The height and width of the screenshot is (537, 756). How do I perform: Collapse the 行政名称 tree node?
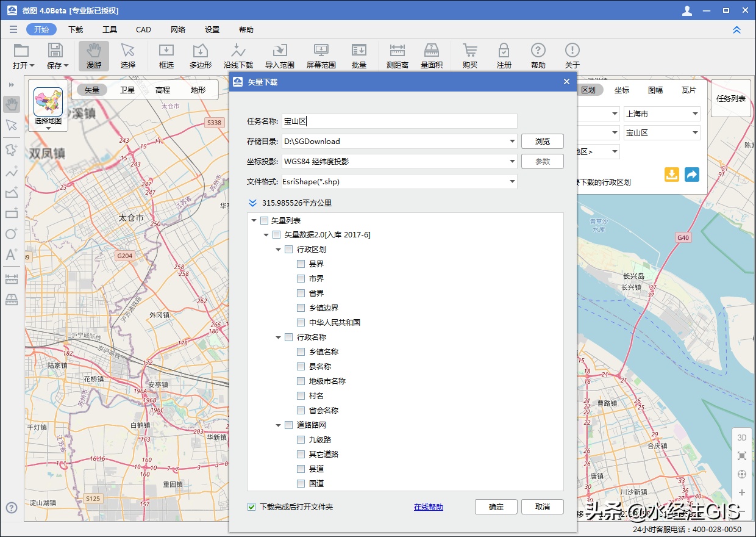tap(279, 337)
